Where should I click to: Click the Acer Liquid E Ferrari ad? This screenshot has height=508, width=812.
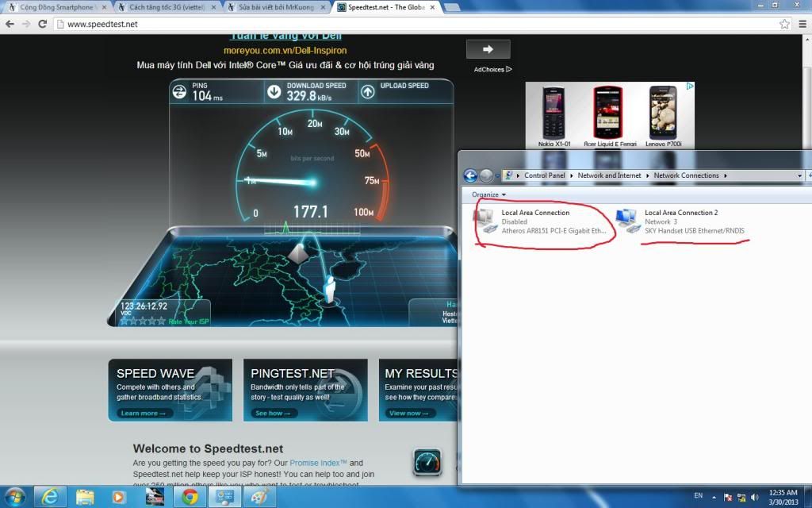(x=610, y=117)
